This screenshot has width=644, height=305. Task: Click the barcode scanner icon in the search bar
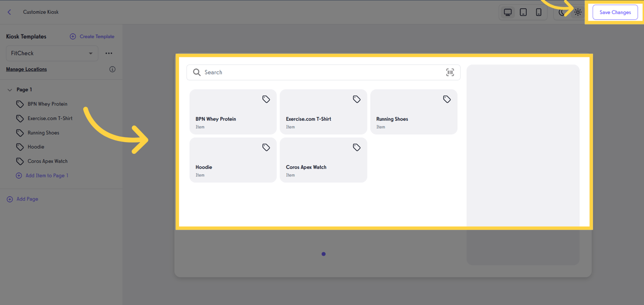[x=450, y=72]
